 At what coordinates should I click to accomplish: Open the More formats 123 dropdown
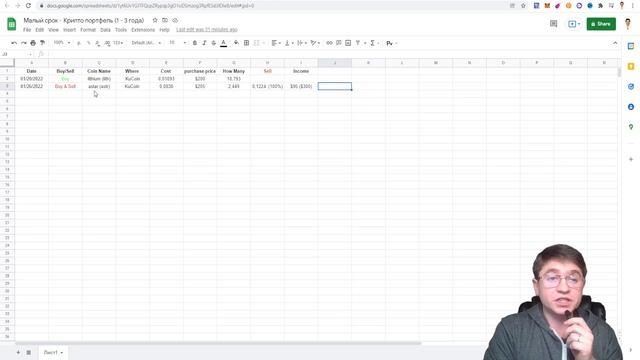coord(118,43)
